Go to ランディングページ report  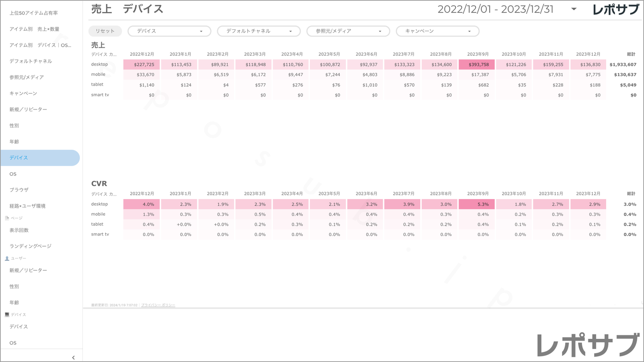[x=30, y=246]
